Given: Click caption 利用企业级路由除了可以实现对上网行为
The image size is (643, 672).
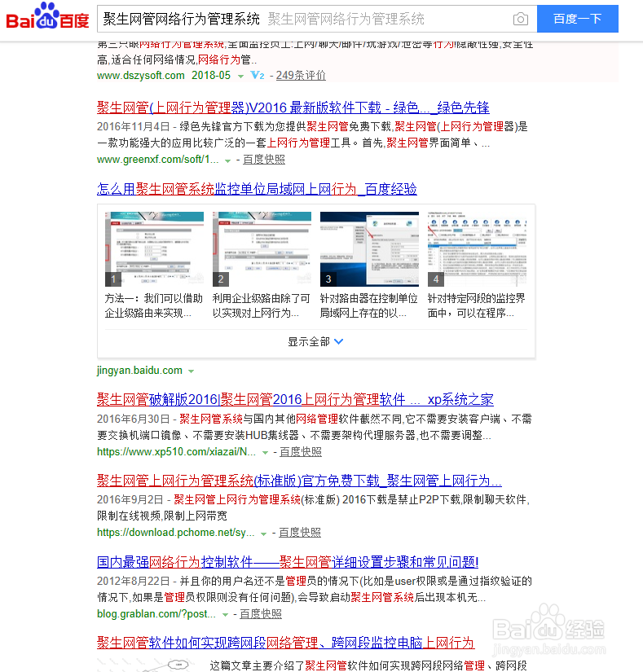Looking at the screenshot, I should (261, 305).
